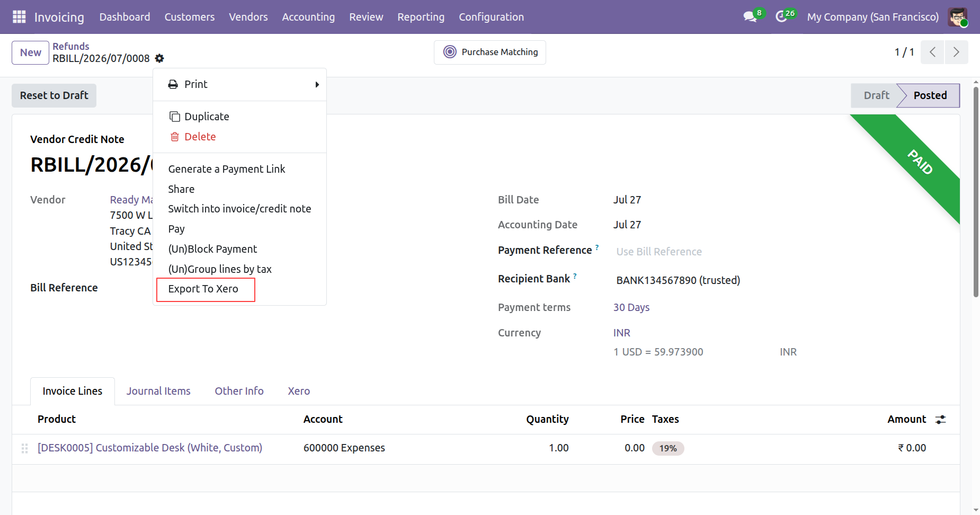Image resolution: width=980 pixels, height=515 pixels.
Task: Click the gear actions icon beside RBILL/2026/07/0008
Action: point(159,58)
